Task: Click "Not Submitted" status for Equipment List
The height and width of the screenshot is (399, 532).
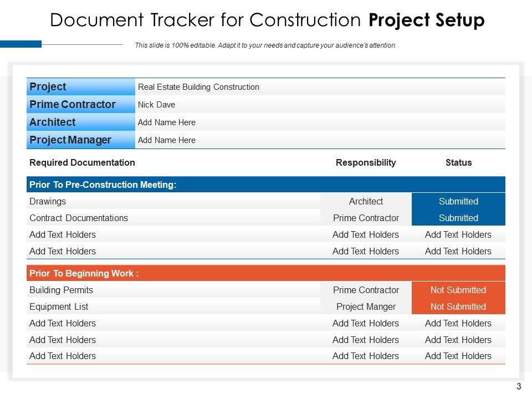Action: tap(458, 306)
